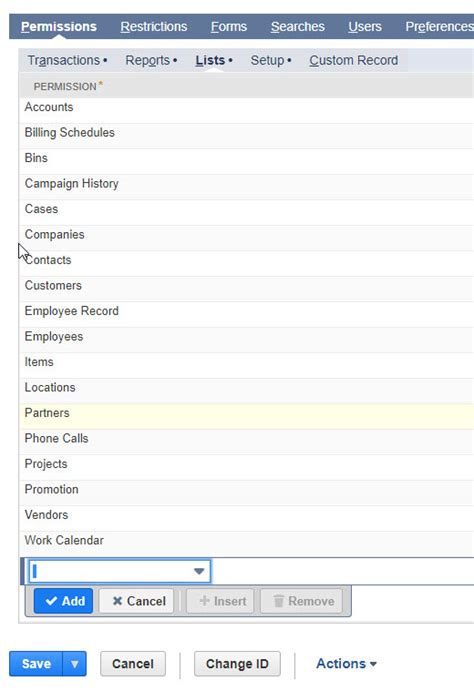Open the Forms tab
Screen dimensions: 474x691
[229, 26]
